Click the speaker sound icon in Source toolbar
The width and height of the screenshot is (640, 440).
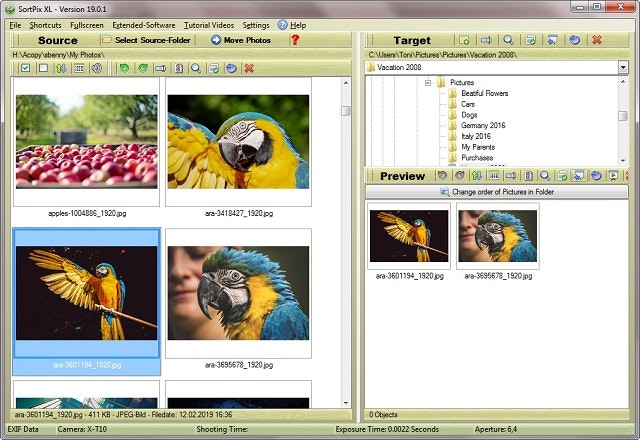coord(97,68)
